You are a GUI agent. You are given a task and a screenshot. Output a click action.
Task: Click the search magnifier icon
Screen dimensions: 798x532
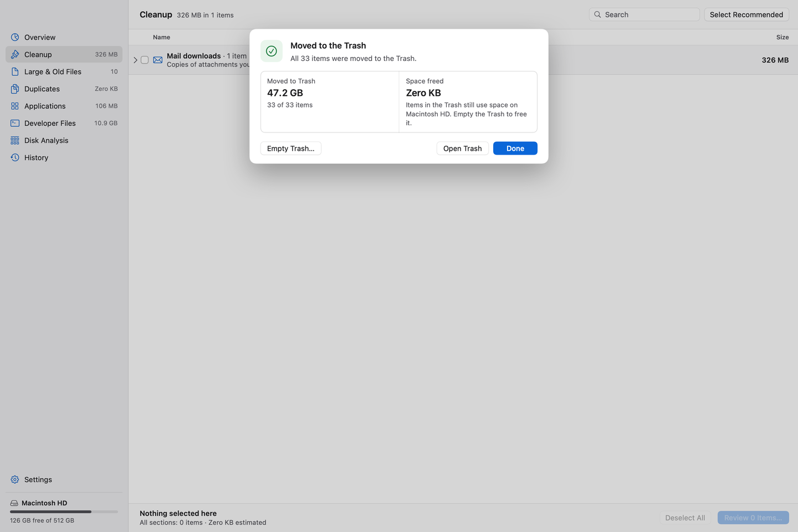click(597, 14)
